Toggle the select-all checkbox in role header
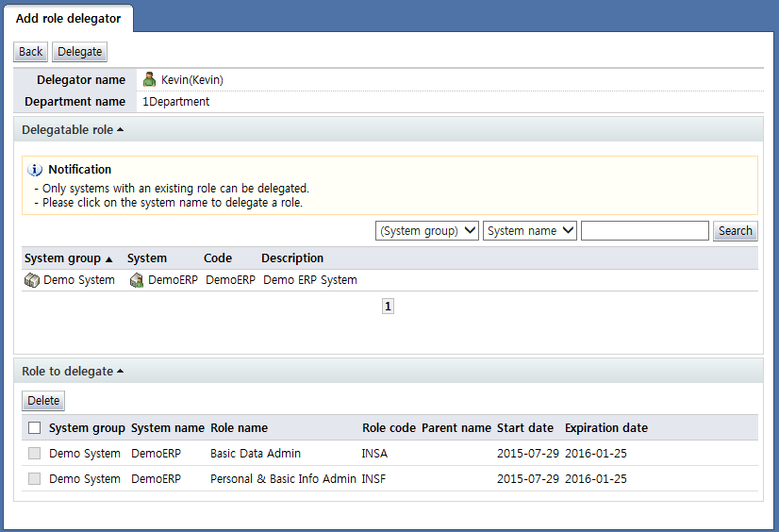Viewport: 779px width, 532px height. point(35,428)
